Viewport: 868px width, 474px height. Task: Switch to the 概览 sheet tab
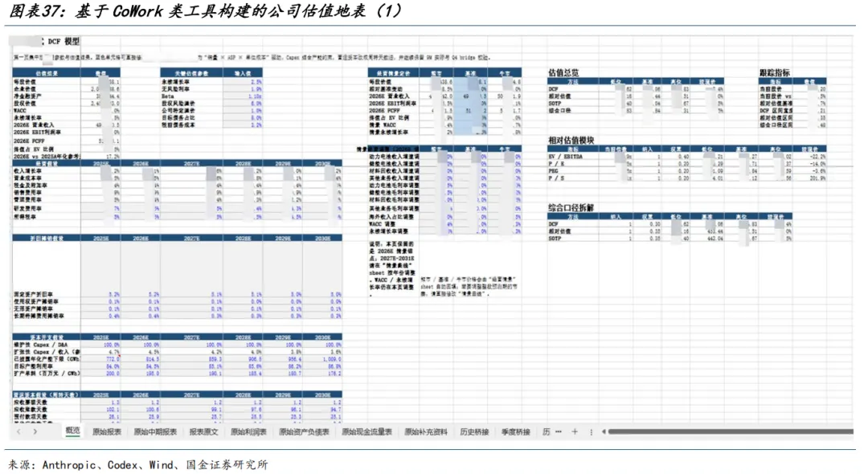[x=72, y=431]
